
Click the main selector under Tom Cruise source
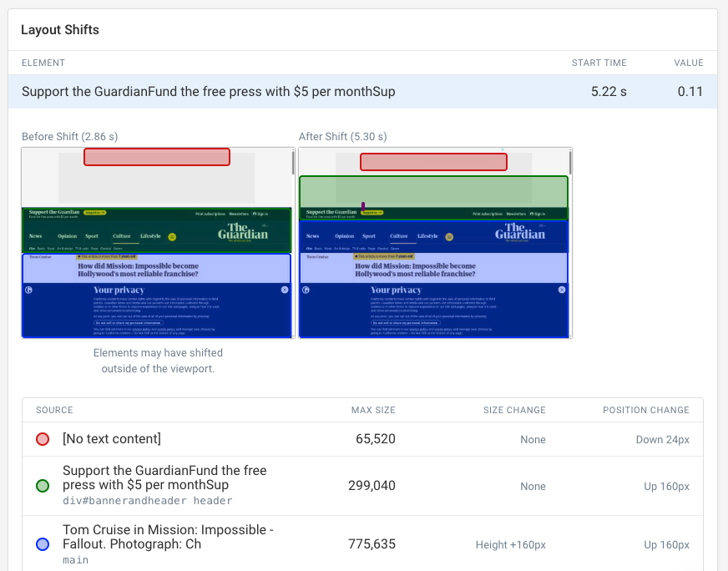75,559
